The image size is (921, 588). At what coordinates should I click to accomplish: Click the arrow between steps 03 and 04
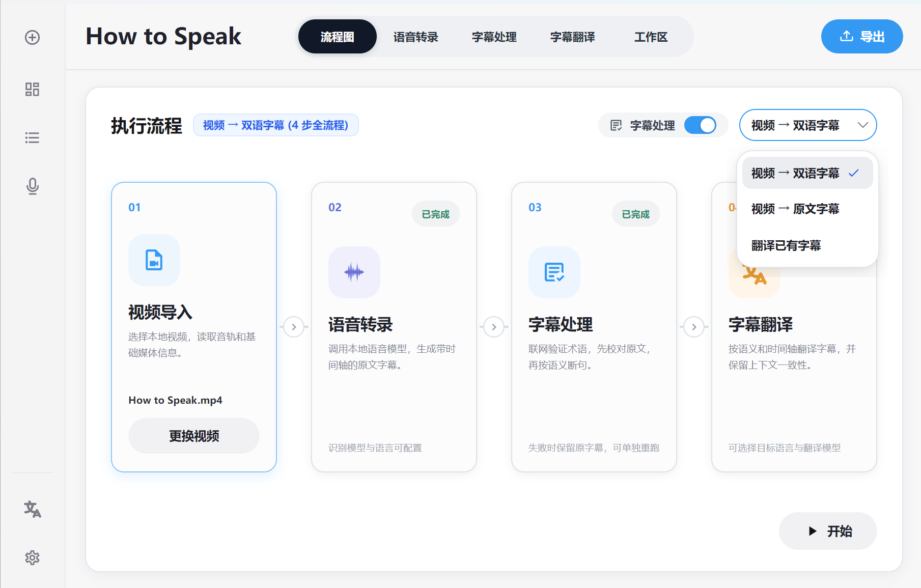point(694,327)
